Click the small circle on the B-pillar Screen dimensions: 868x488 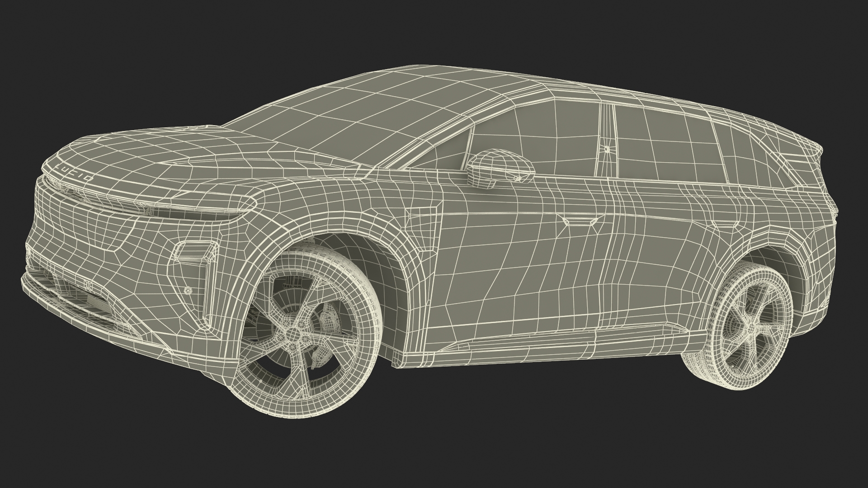[x=606, y=149]
